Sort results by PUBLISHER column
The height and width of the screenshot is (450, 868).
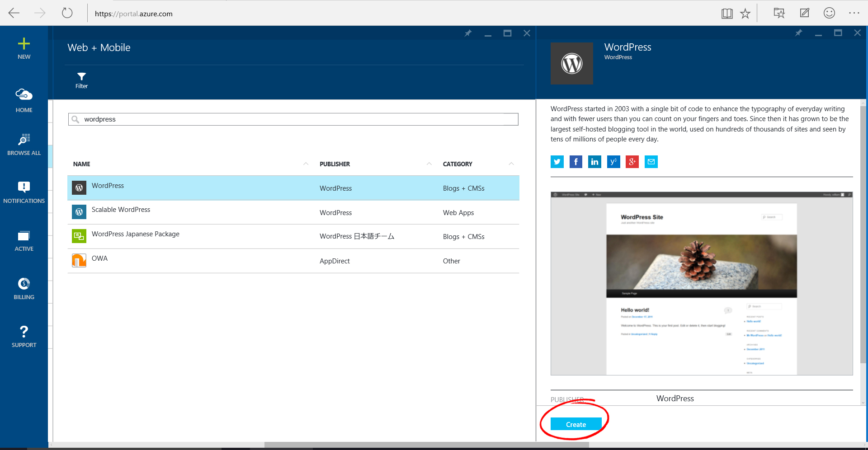(x=335, y=164)
